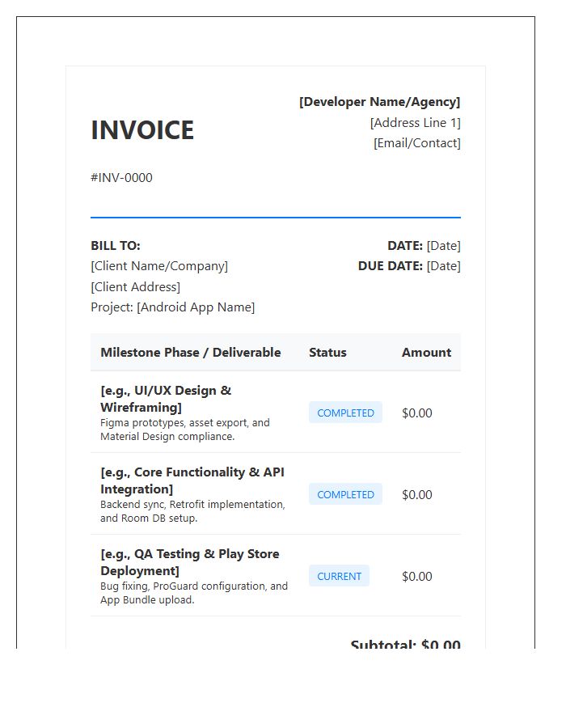This screenshot has height=728, width=566.
Task: Click the BILL TO: label
Action: [x=116, y=246]
